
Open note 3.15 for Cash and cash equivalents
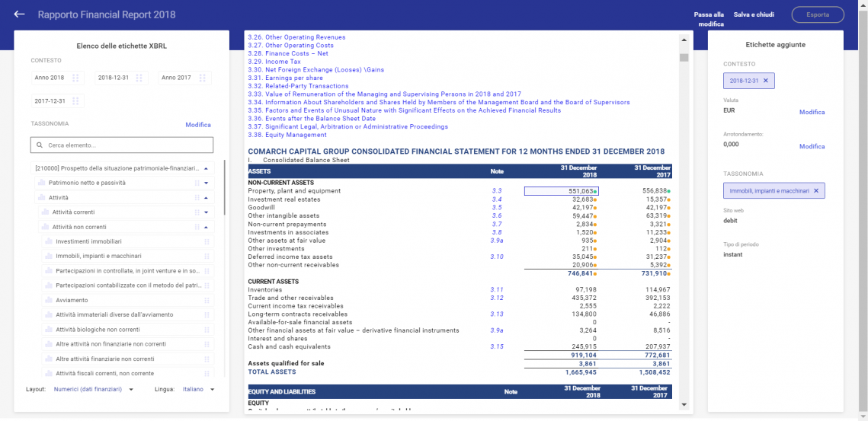[497, 347]
